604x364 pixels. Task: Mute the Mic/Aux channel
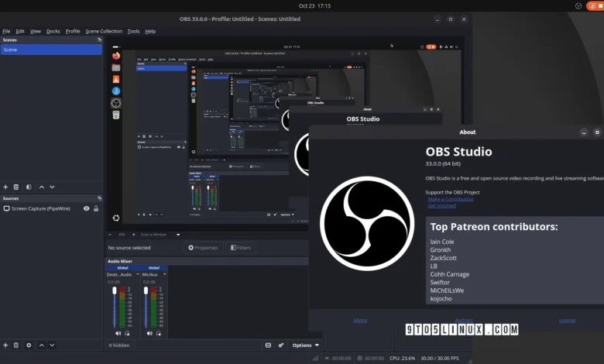[x=149, y=333]
